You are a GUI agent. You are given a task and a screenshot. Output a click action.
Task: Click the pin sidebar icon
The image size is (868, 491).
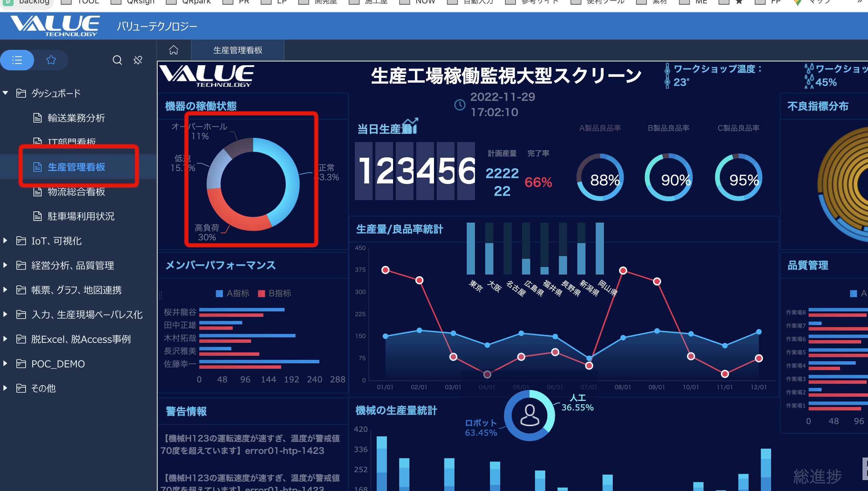point(138,60)
